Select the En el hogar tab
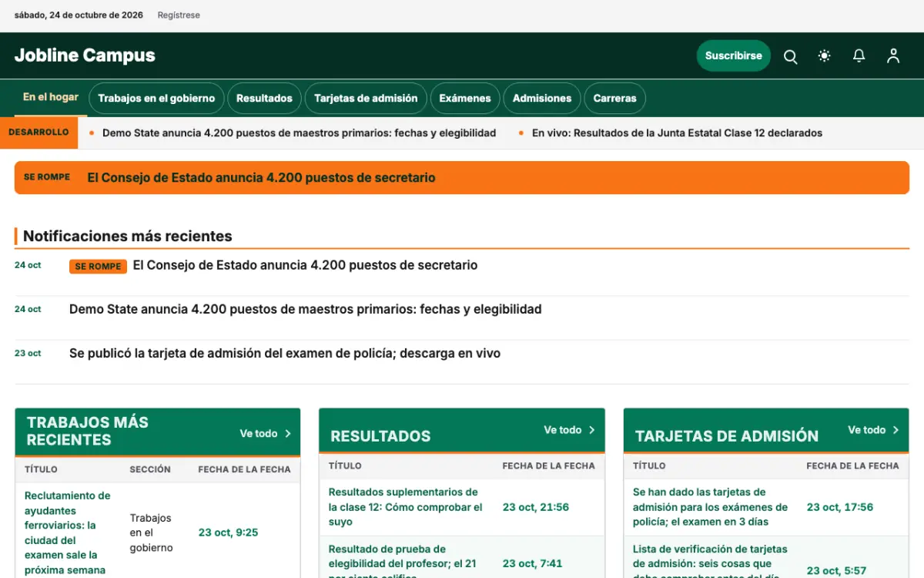Image resolution: width=924 pixels, height=578 pixels. [51, 98]
